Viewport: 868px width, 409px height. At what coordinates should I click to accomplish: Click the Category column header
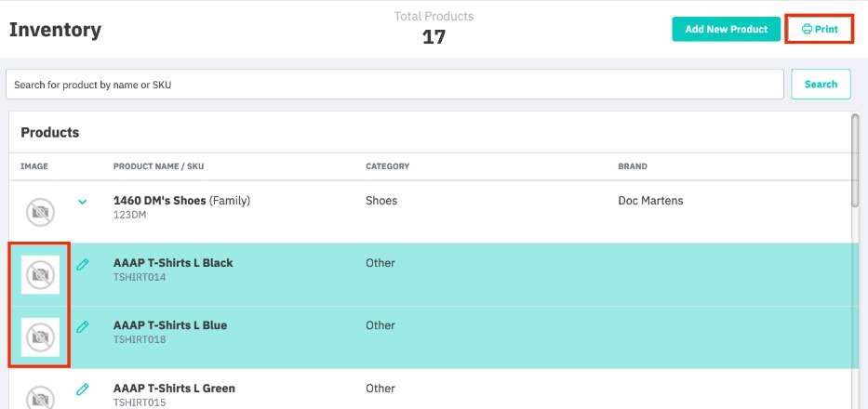387,167
